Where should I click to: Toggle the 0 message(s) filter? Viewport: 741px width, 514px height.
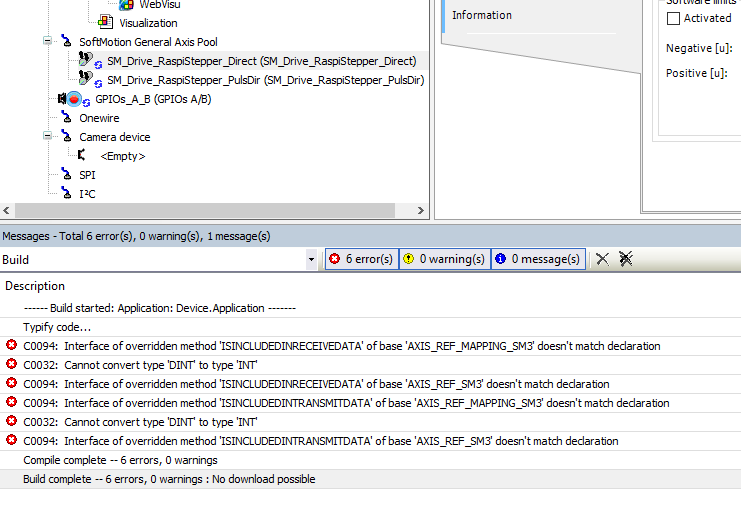click(537, 259)
